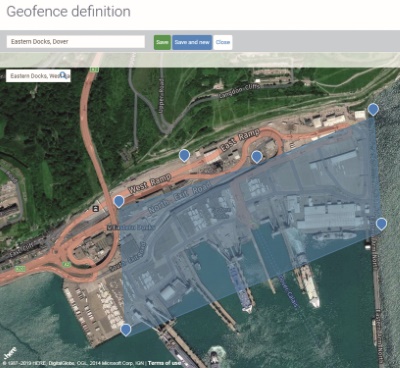The width and height of the screenshot is (400, 368).
Task: Click inside the map location search box
Action: (x=38, y=76)
